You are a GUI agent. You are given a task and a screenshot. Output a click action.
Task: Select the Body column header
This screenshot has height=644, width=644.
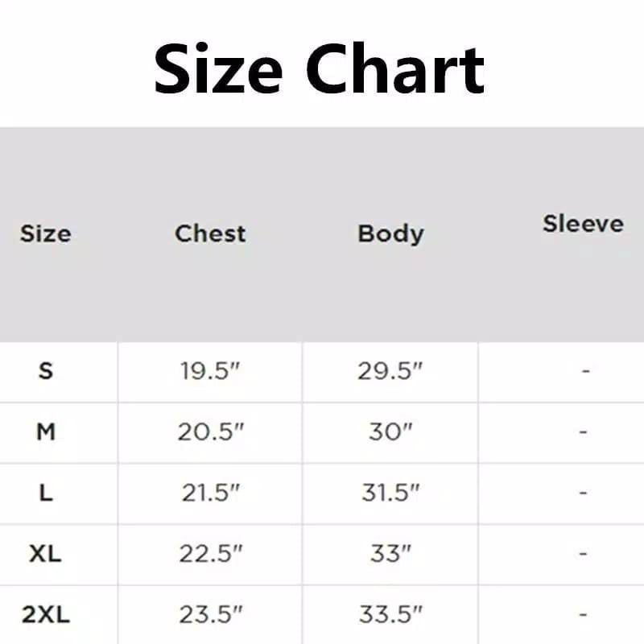click(390, 233)
